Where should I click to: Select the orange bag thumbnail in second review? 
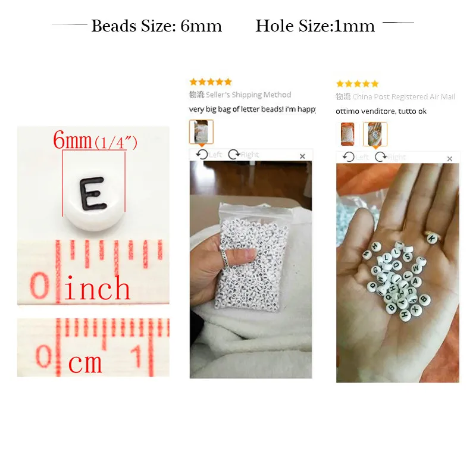[347, 134]
